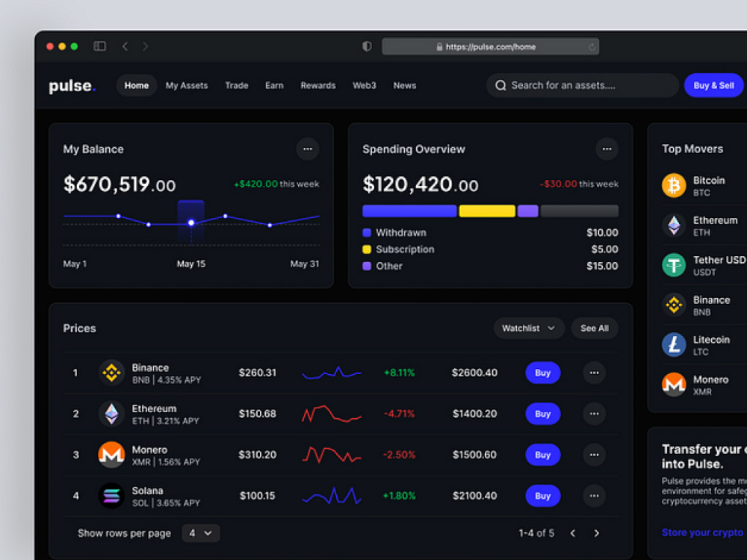Click the privacy shield icon

[x=367, y=46]
